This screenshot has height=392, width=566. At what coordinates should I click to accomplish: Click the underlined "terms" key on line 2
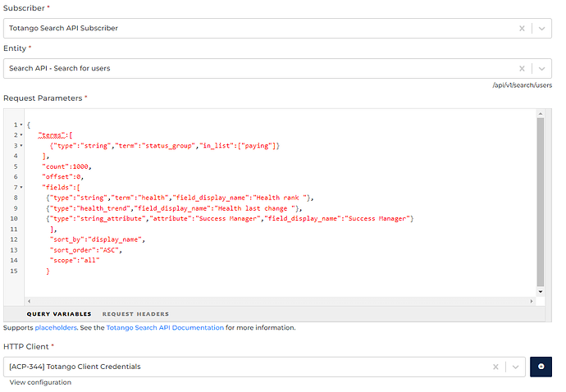52,135
